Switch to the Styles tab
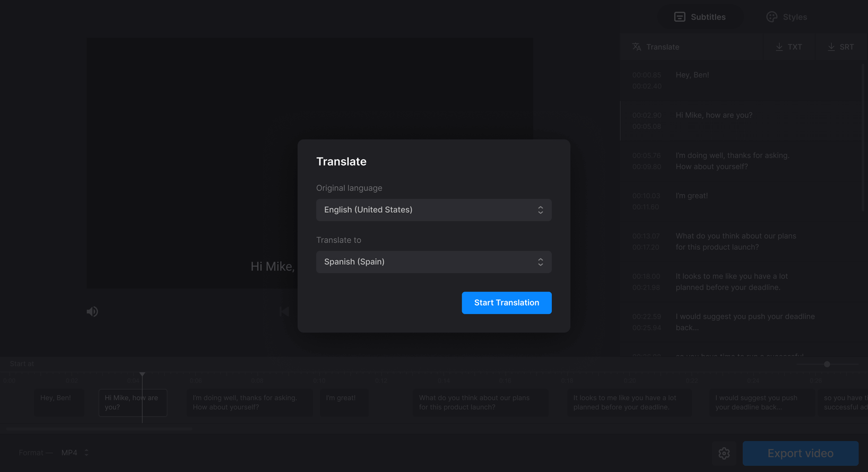Viewport: 868px width, 472px height. point(787,17)
